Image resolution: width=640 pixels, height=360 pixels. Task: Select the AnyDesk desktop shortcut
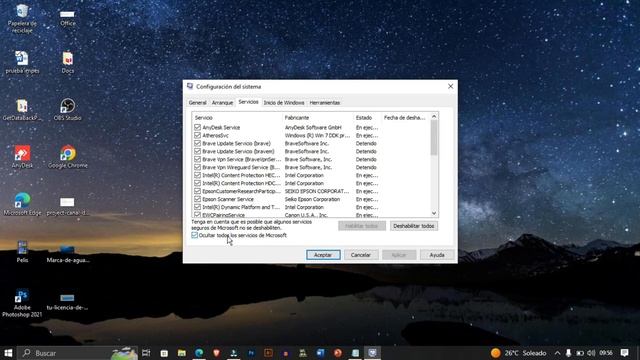[22, 157]
